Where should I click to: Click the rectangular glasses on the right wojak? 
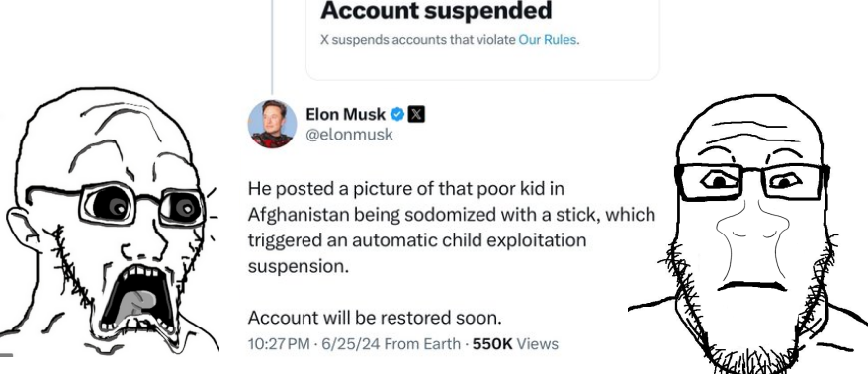pos(751,181)
